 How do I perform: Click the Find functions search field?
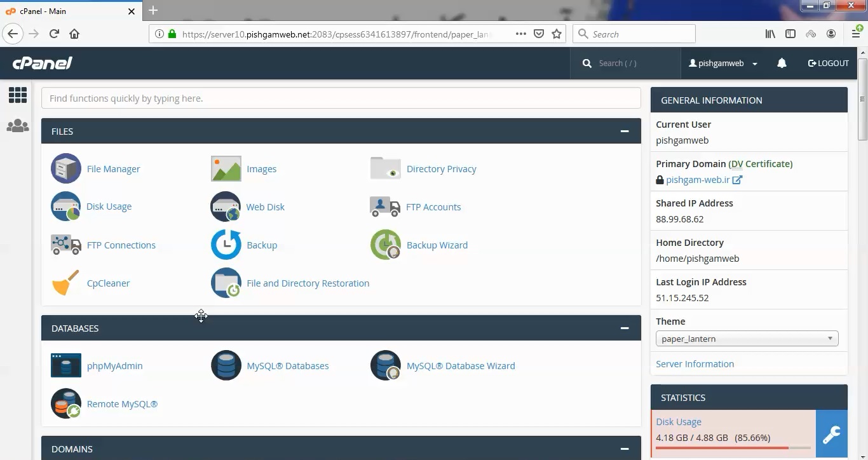tap(341, 98)
